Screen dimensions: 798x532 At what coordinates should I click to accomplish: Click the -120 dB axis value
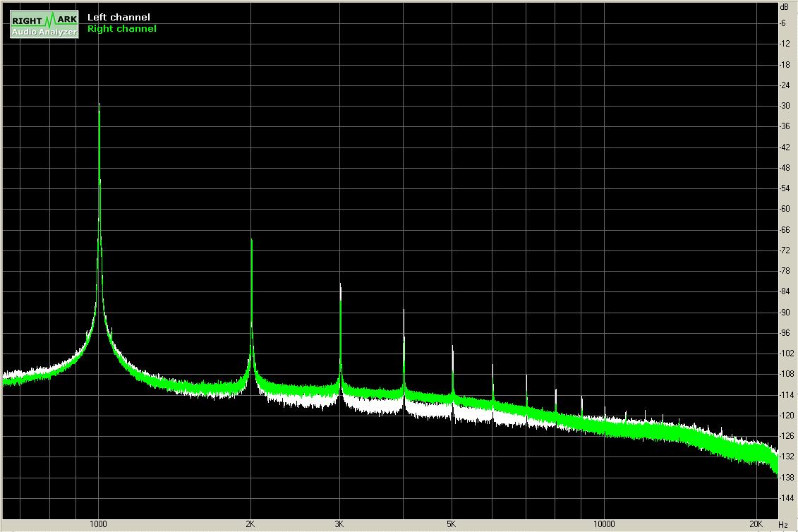[x=787, y=416]
